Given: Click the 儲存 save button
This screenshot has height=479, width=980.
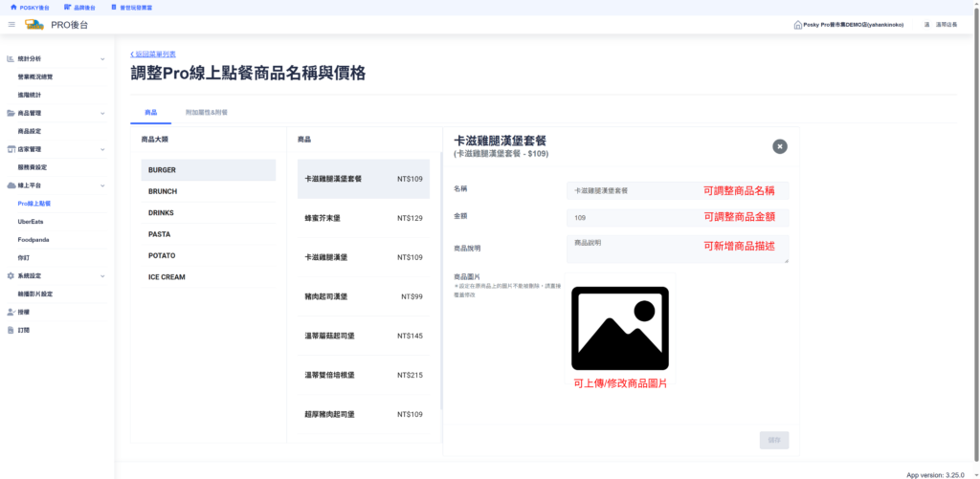Looking at the screenshot, I should click(x=774, y=440).
